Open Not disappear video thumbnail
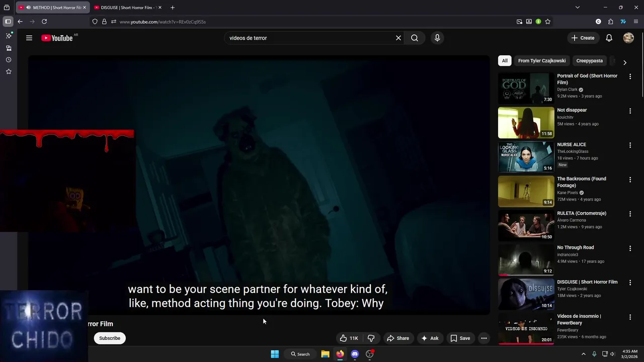Screen dimensions: 644x362 point(526,122)
